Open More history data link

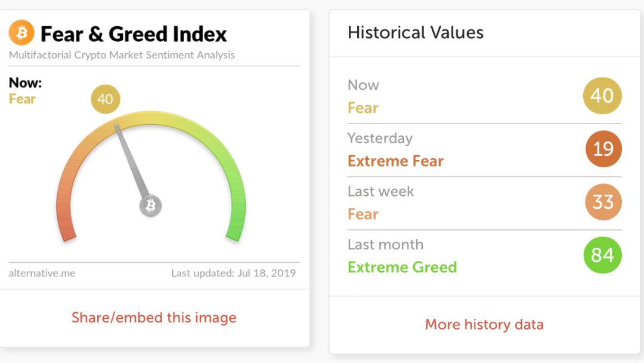tap(484, 324)
